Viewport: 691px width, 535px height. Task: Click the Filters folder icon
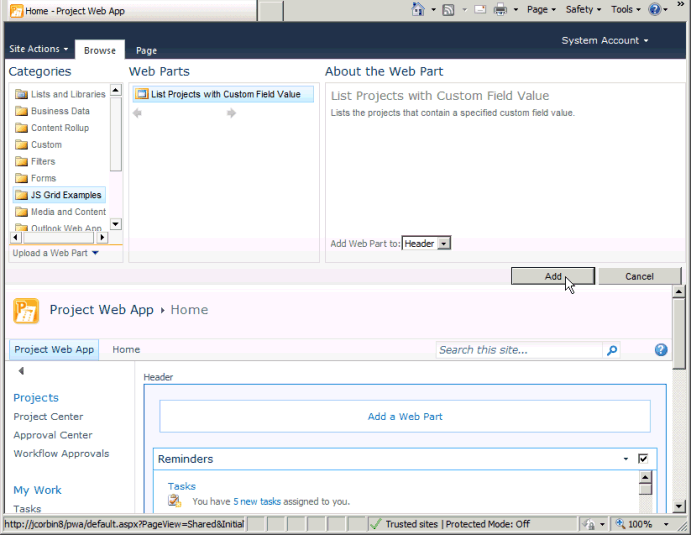click(x=21, y=161)
